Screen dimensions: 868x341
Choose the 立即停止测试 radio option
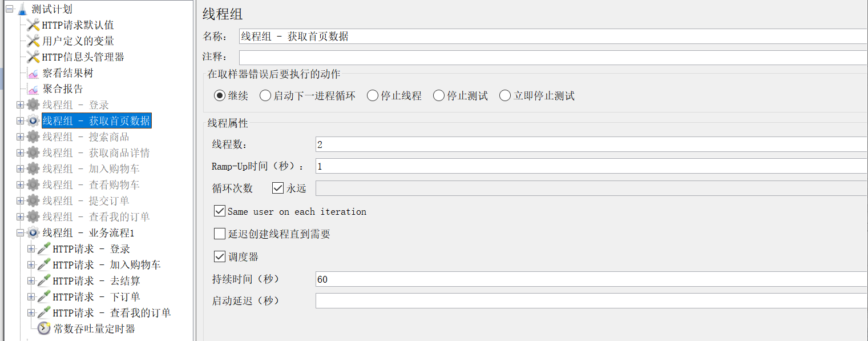504,96
